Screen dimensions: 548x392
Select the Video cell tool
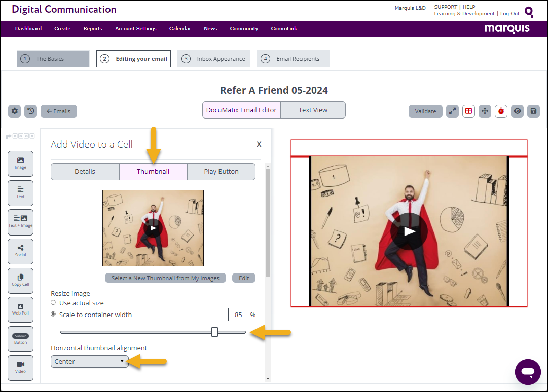(21, 368)
